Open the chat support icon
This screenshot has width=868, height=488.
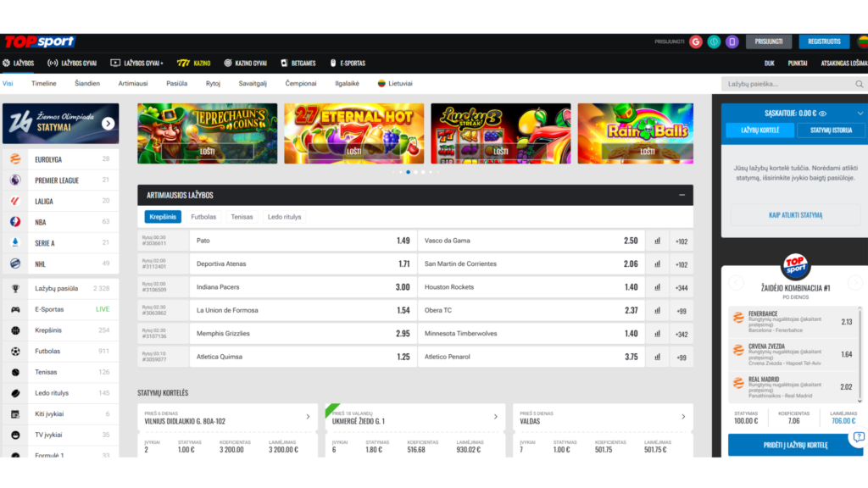[858, 438]
